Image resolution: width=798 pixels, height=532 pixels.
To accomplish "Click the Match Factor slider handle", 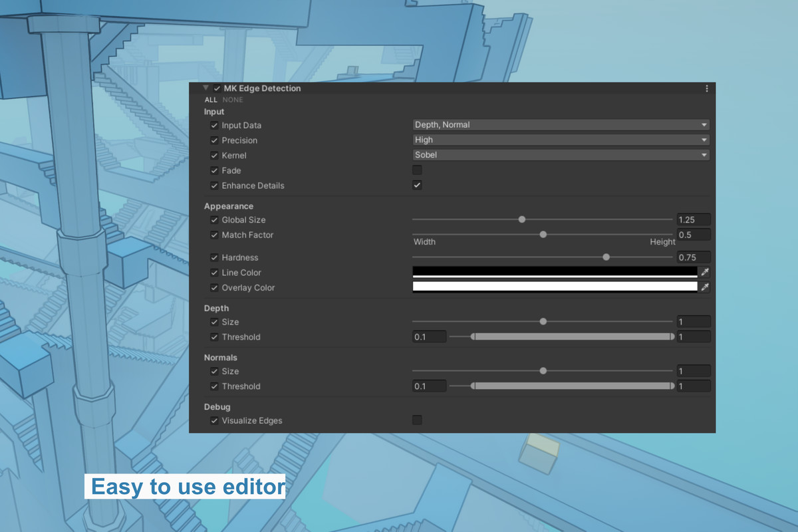I will pos(543,234).
